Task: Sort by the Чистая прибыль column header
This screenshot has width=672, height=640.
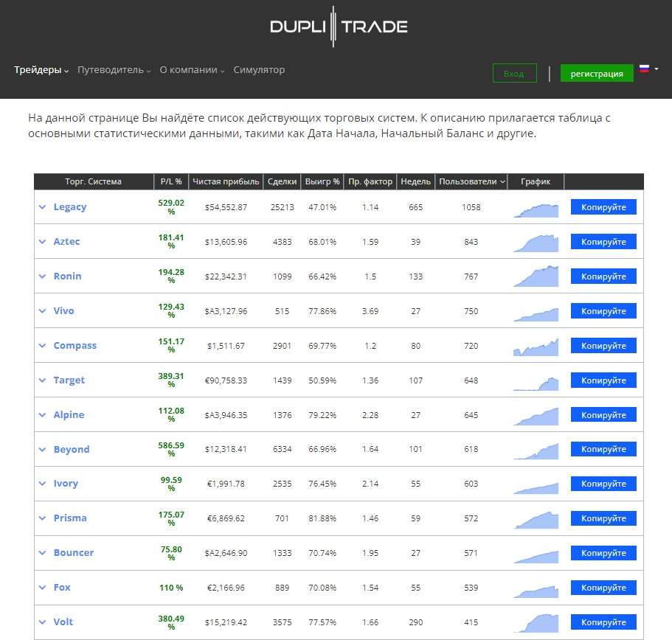Action: click(226, 181)
